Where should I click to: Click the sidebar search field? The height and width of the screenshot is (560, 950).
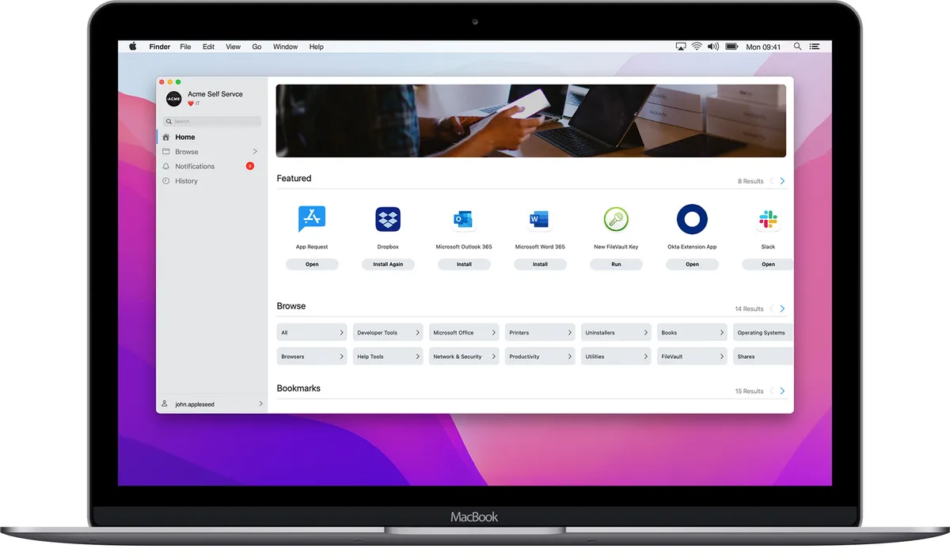212,121
